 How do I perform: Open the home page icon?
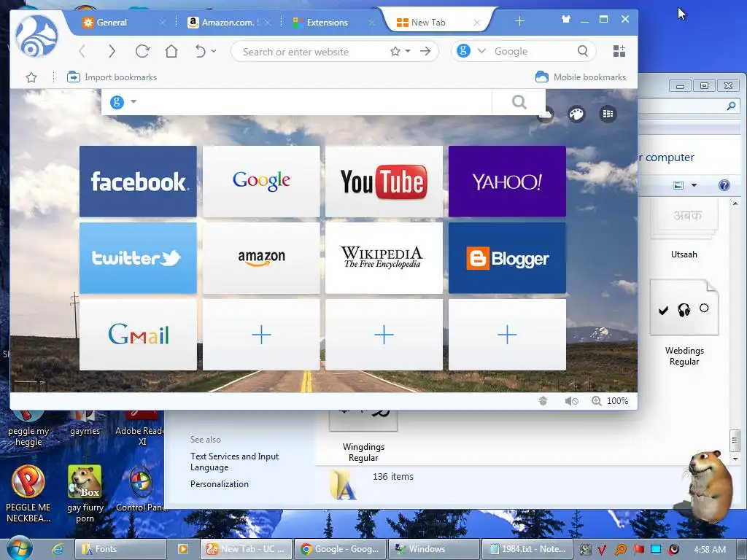[x=171, y=51]
